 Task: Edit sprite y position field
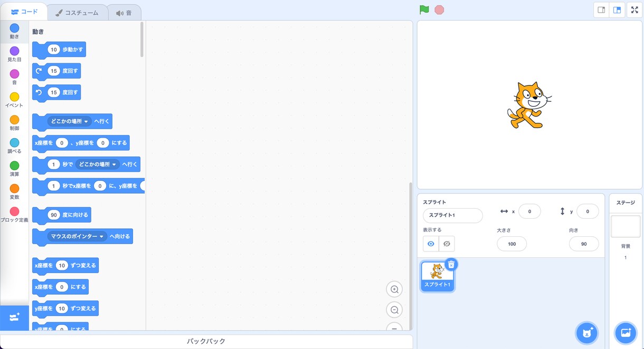coord(588,211)
